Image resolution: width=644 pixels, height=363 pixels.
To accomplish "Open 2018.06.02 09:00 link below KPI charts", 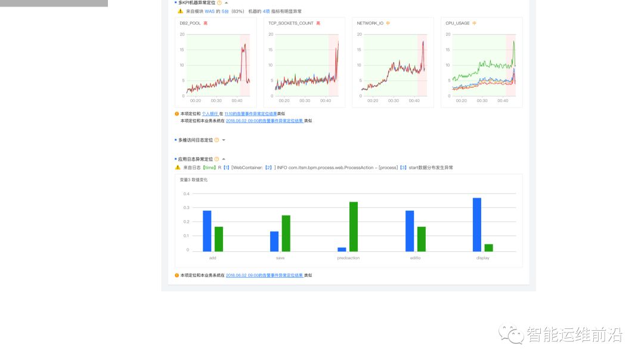I will [x=265, y=121].
